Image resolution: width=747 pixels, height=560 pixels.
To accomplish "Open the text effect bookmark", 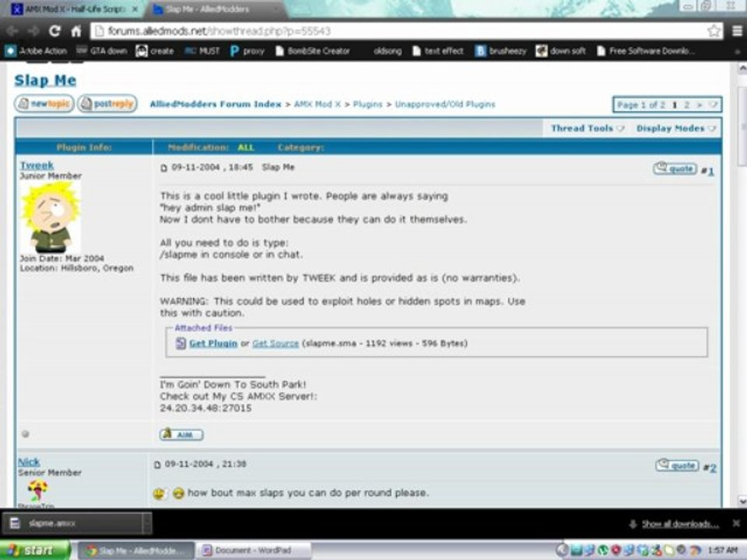I will point(438,51).
